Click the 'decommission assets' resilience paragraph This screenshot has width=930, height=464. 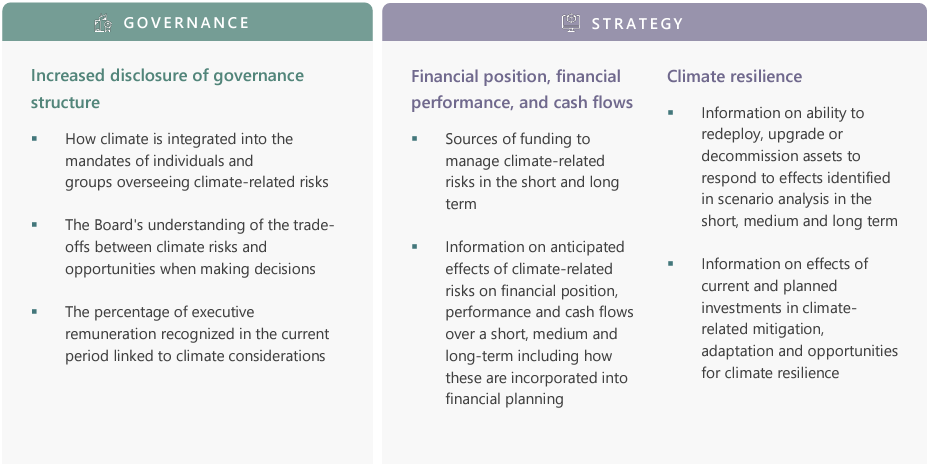800,167
